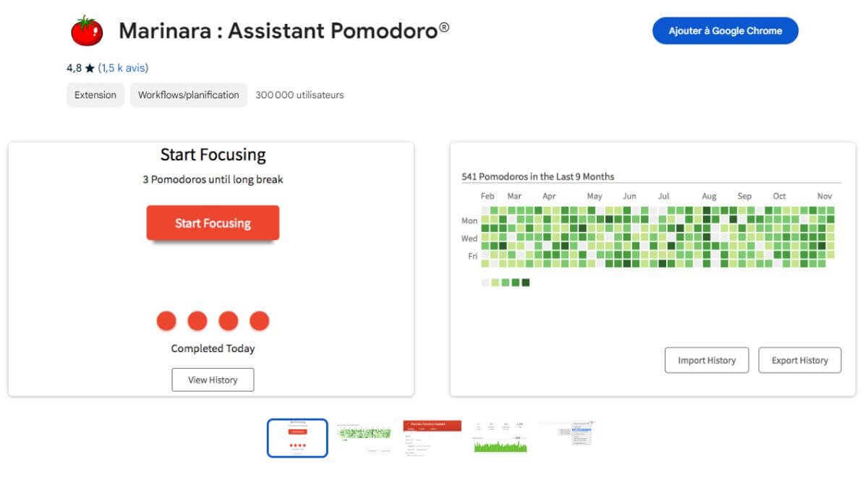868x488 pixels.
Task: Select the green heatmap history thumbnail
Action: click(365, 437)
